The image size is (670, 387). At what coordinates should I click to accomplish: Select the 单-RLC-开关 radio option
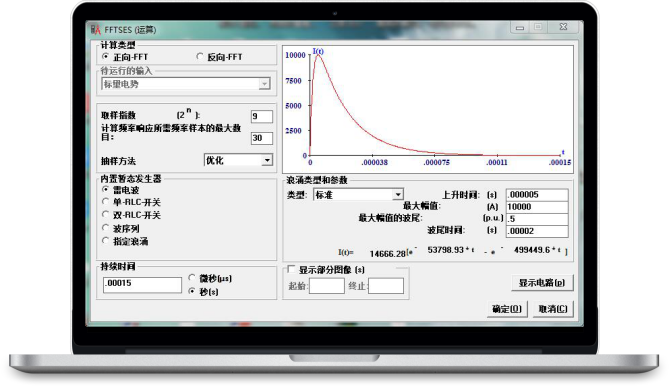106,201
